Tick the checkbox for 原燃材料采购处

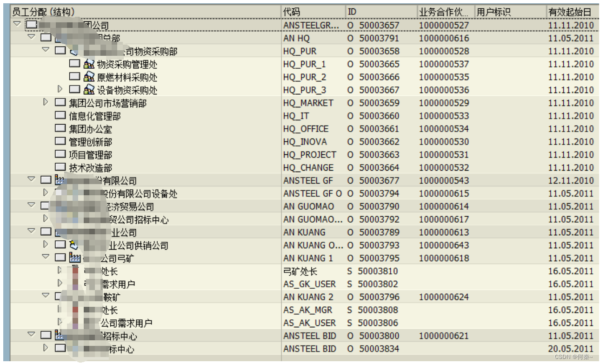click(75, 76)
